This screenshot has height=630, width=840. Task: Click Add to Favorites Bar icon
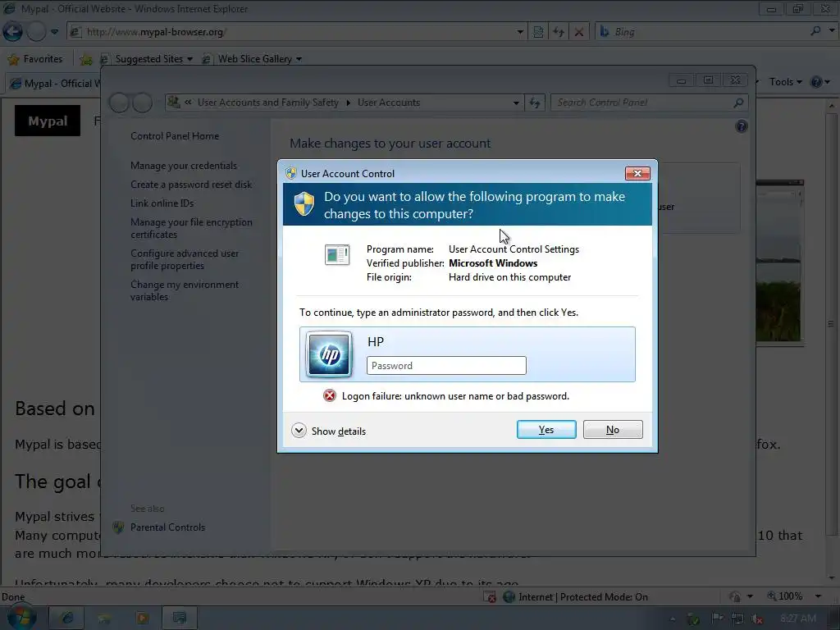[x=85, y=59]
